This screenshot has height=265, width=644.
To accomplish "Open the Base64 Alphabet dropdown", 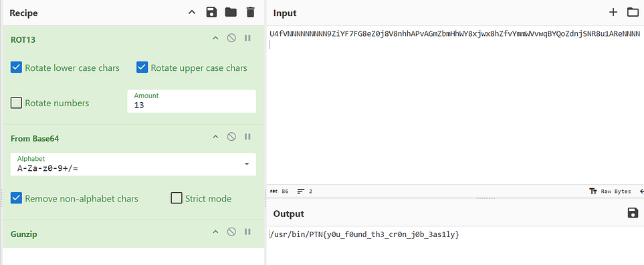I will click(132, 164).
